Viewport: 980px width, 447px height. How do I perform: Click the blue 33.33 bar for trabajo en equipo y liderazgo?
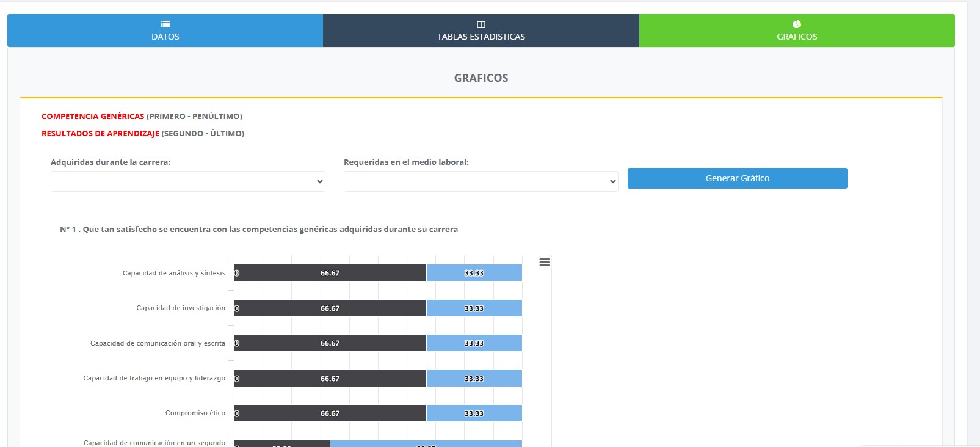tap(474, 379)
